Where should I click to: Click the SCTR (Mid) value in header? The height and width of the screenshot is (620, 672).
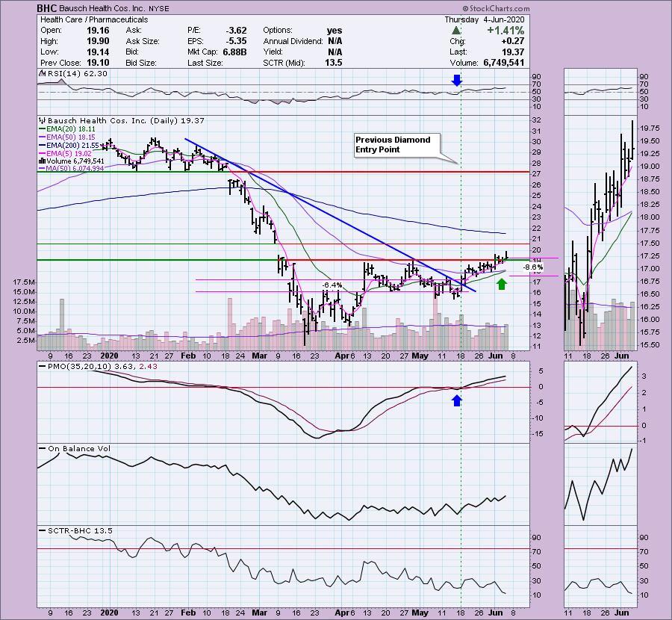(334, 63)
